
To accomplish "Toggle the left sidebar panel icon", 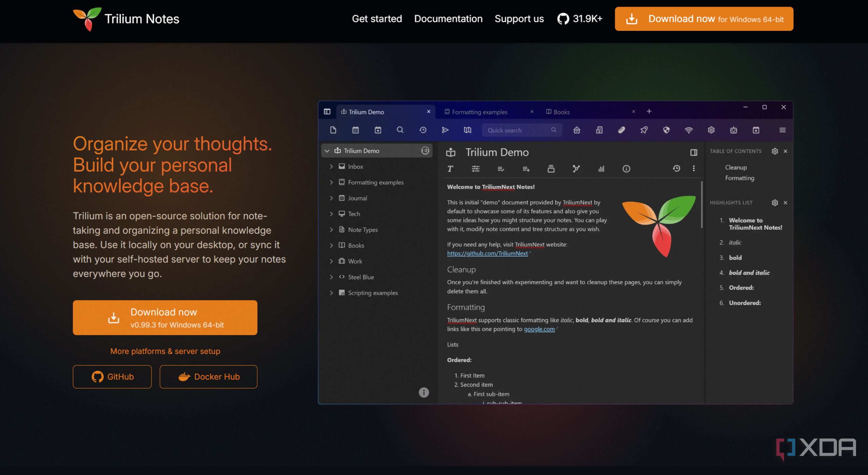I will pos(327,112).
